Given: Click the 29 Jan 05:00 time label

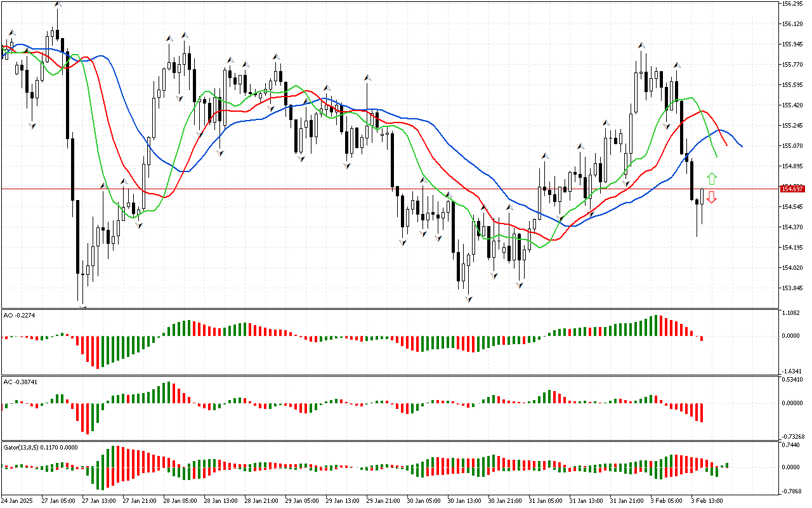Looking at the screenshot, I should click(x=302, y=501).
